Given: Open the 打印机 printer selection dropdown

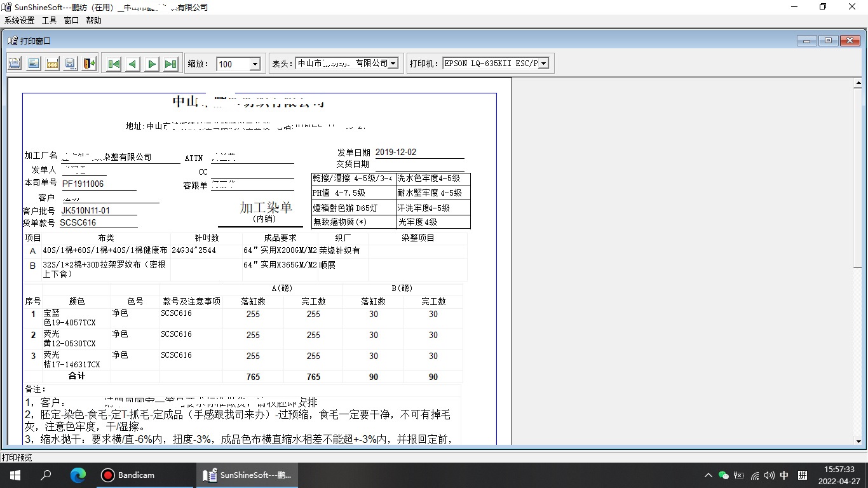Looking at the screenshot, I should [x=544, y=64].
